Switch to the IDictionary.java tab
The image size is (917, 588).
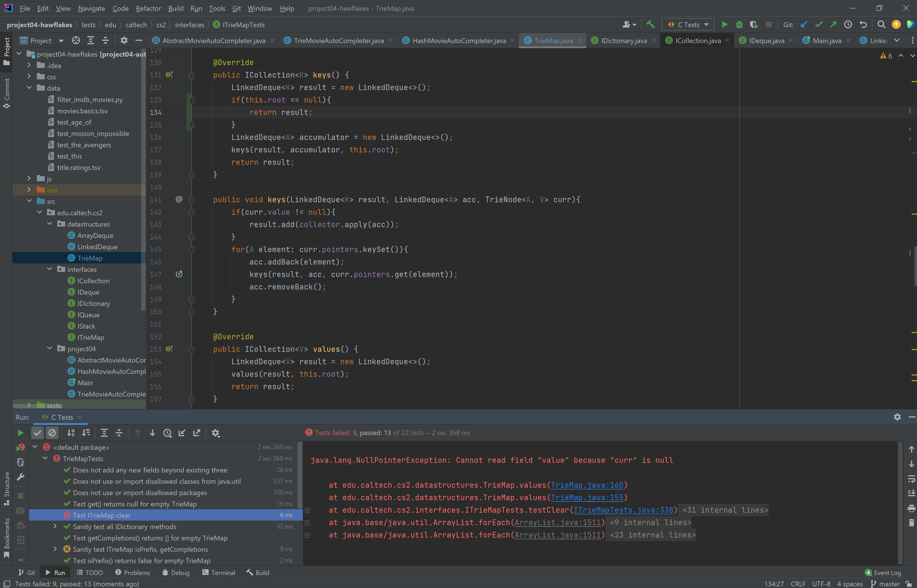click(623, 41)
